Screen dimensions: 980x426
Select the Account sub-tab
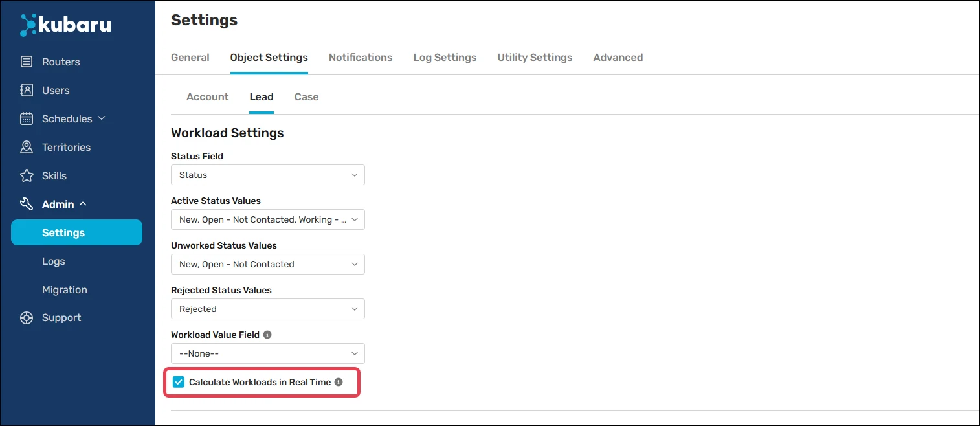[208, 97]
